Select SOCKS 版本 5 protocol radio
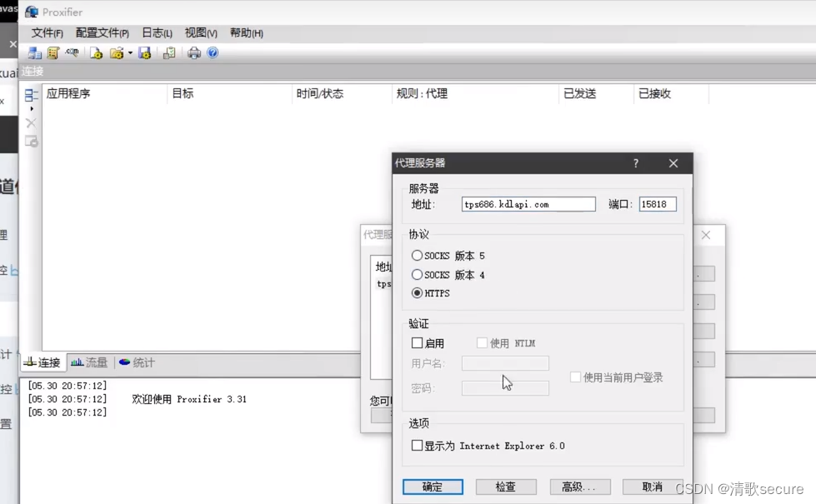The width and height of the screenshot is (816, 504). pyautogui.click(x=417, y=256)
